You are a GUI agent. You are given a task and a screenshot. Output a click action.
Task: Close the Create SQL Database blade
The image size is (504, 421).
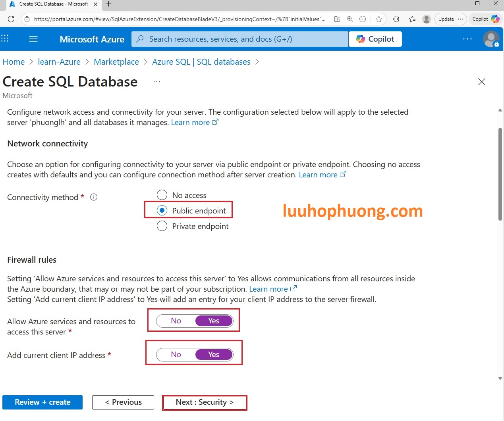tap(481, 82)
